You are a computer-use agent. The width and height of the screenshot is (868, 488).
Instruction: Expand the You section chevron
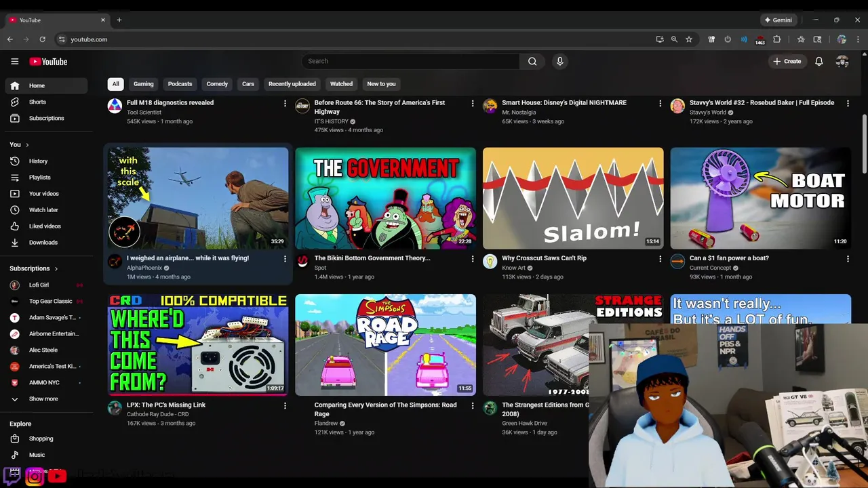point(28,145)
